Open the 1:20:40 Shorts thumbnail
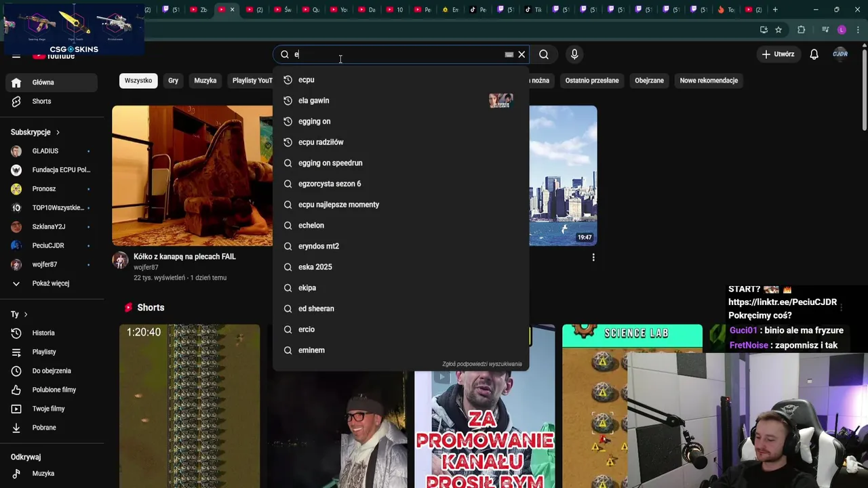Screen dimensions: 868x488 [190, 406]
